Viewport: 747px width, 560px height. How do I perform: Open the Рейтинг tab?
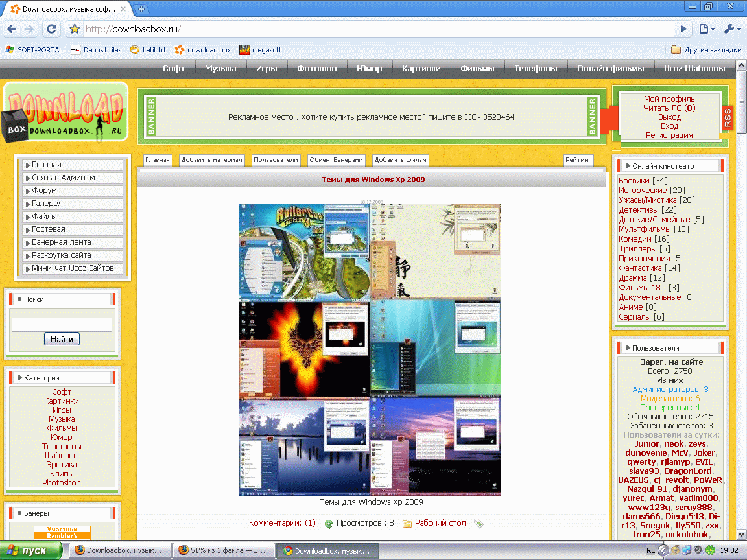(x=578, y=160)
